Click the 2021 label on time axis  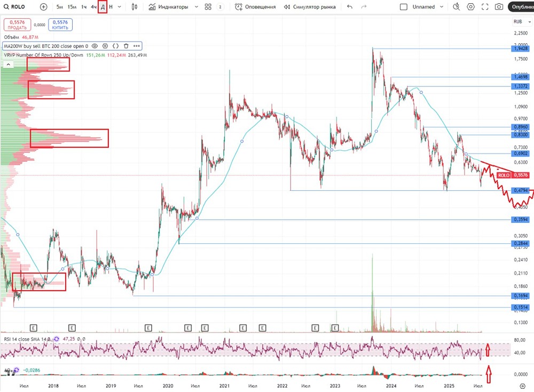click(x=224, y=386)
